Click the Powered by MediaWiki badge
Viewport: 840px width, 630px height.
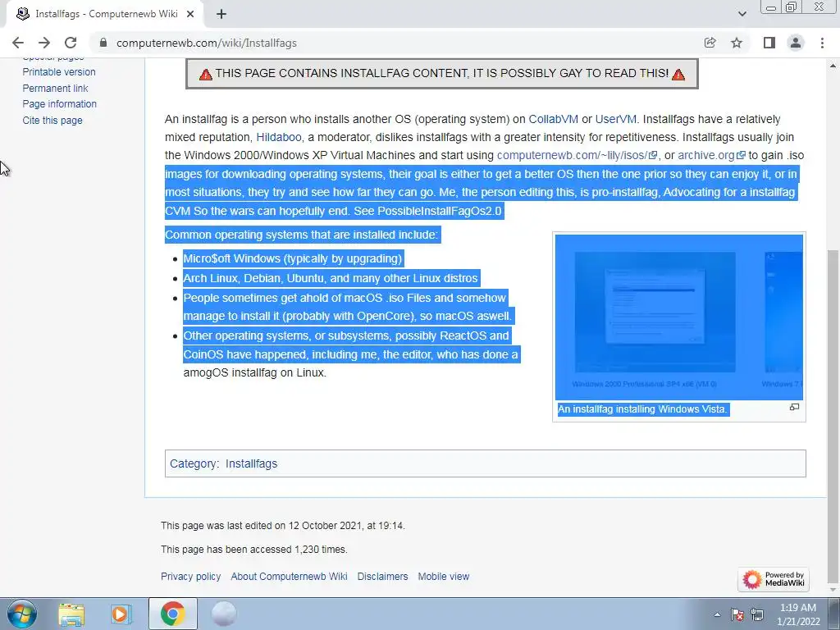tap(774, 579)
